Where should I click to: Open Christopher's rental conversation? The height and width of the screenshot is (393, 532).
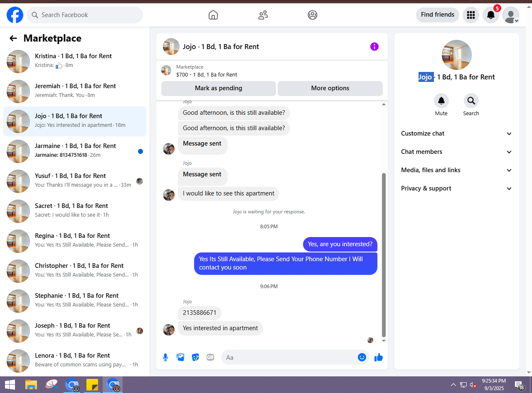(75, 271)
